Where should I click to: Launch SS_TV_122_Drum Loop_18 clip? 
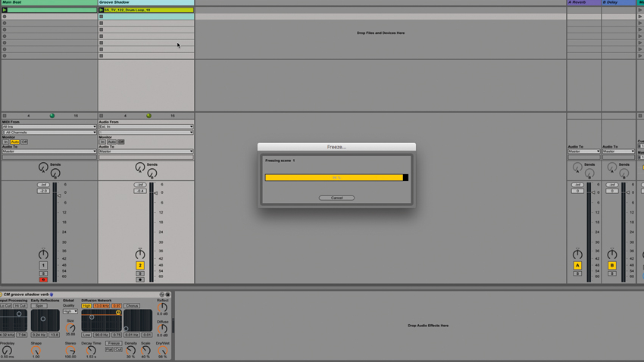(x=101, y=10)
